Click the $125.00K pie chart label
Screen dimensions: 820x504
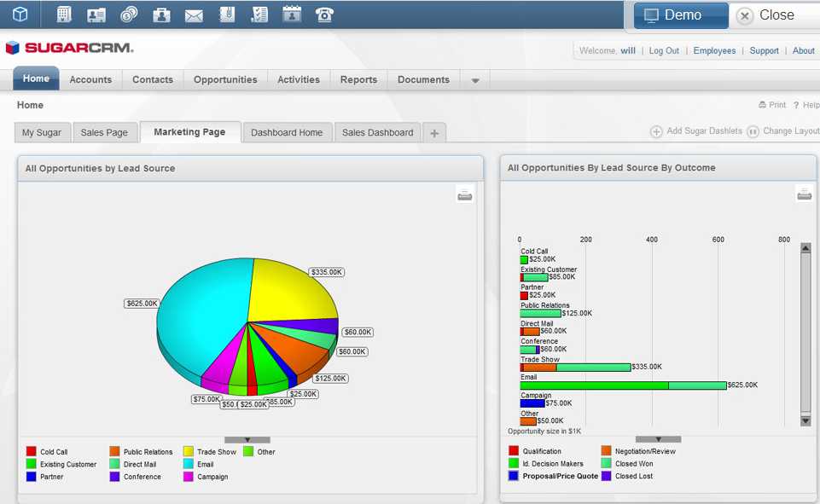coord(330,378)
